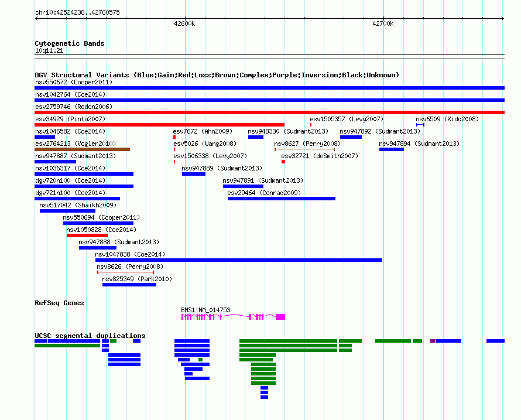The height and width of the screenshot is (420, 521).
Task: Click the blue nsv825349 gain bar
Action: [x=129, y=285]
